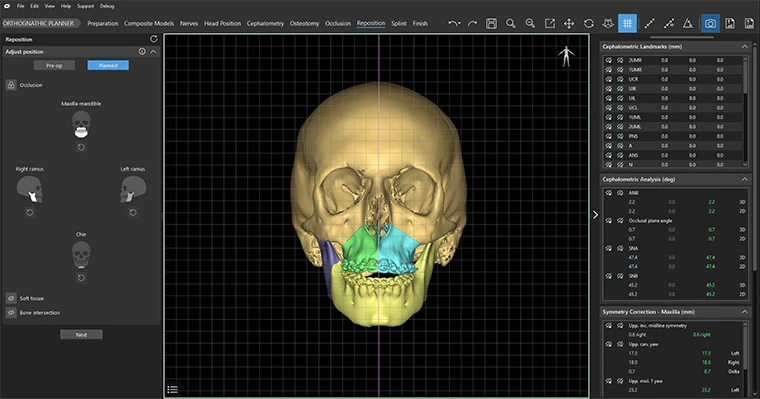Click the camera screenshot icon
Screen dimensions: 760x399
(710, 23)
